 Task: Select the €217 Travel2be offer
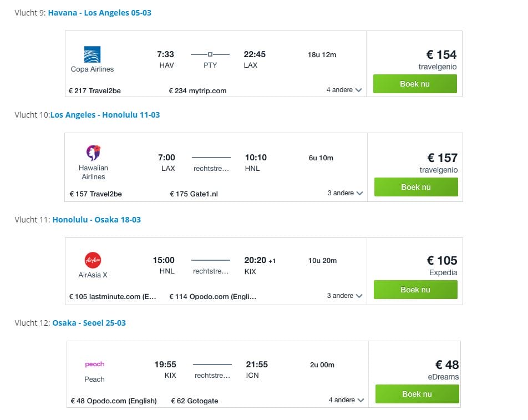tap(95, 90)
